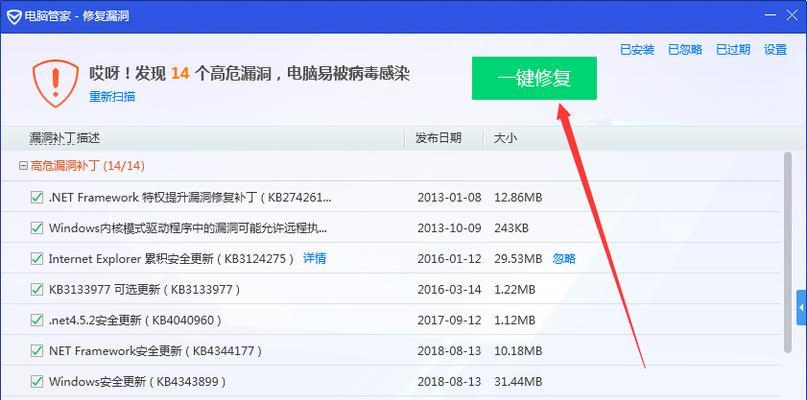Click the size value 29.53MB
Image resolution: width=807 pixels, height=400 pixels.
click(518, 258)
